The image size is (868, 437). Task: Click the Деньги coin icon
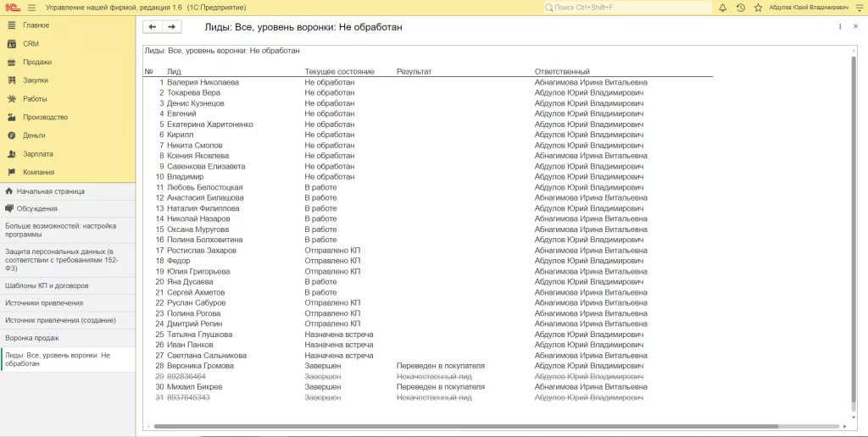[x=12, y=136]
